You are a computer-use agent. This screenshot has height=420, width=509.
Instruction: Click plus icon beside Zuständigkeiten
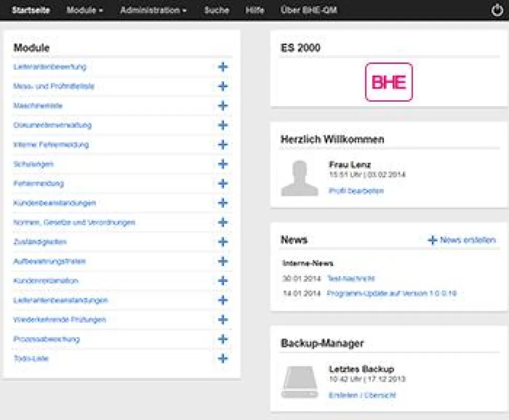click(223, 242)
